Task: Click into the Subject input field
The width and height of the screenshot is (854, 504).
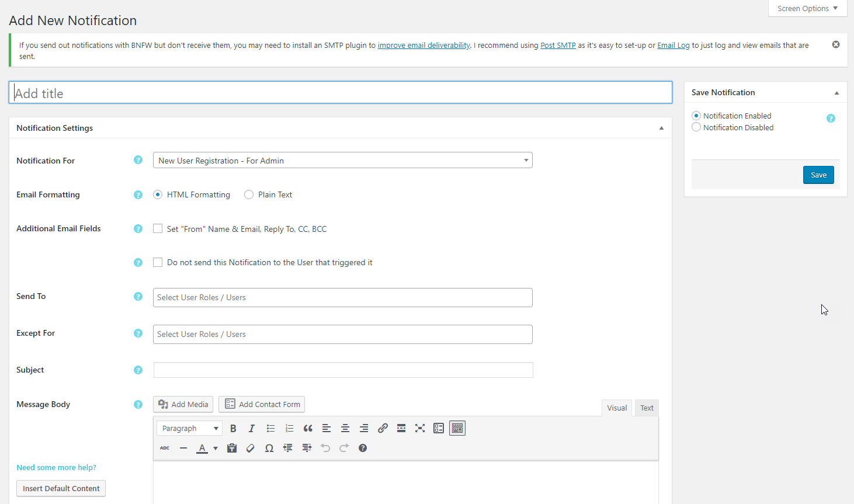Action: point(343,370)
